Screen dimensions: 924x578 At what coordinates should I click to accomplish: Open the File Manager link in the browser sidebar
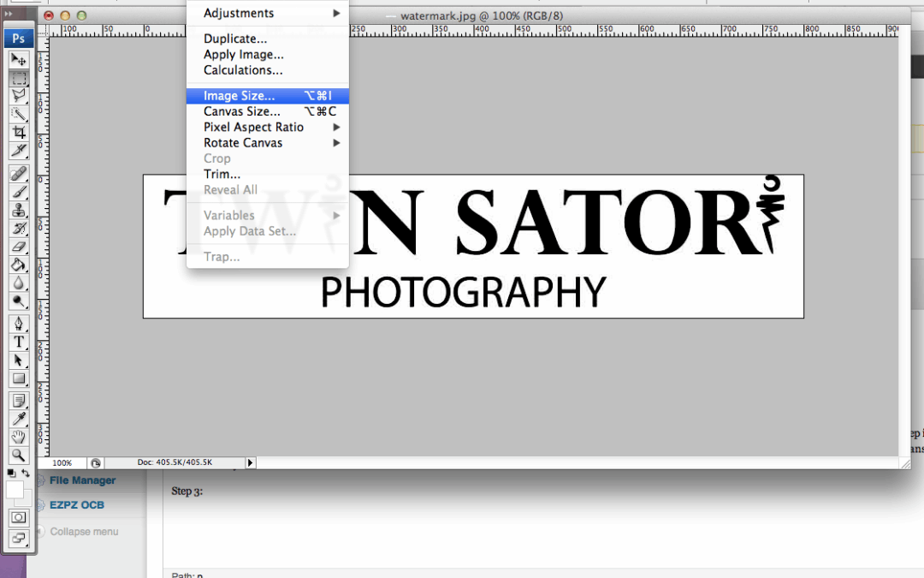pos(82,480)
